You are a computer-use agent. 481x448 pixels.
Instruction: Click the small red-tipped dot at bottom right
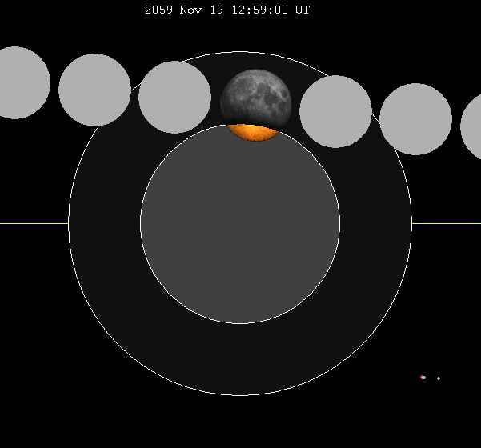point(423,377)
